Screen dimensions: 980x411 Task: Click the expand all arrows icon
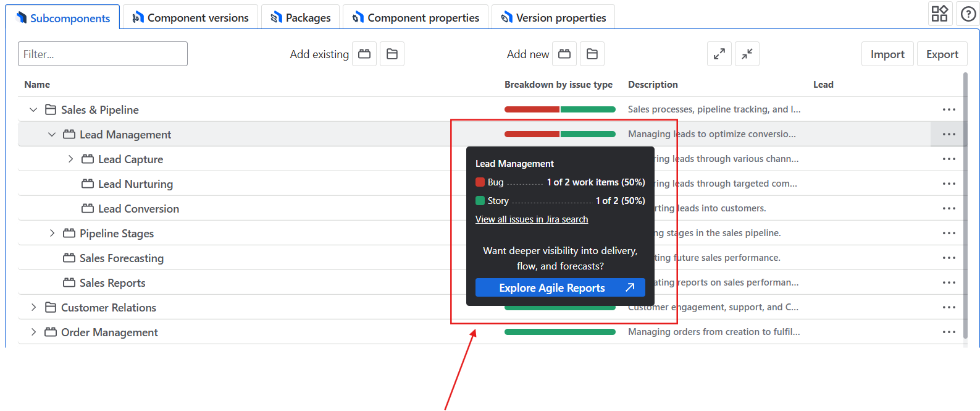pos(719,54)
